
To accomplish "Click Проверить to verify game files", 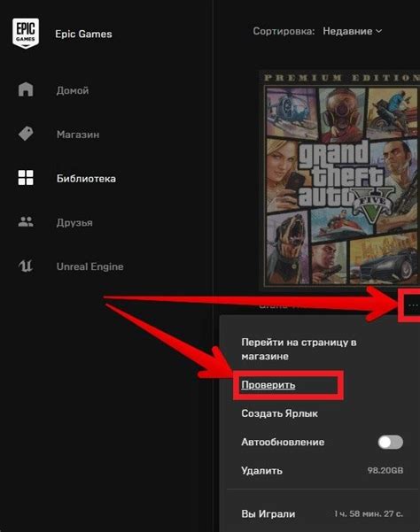I will click(268, 385).
